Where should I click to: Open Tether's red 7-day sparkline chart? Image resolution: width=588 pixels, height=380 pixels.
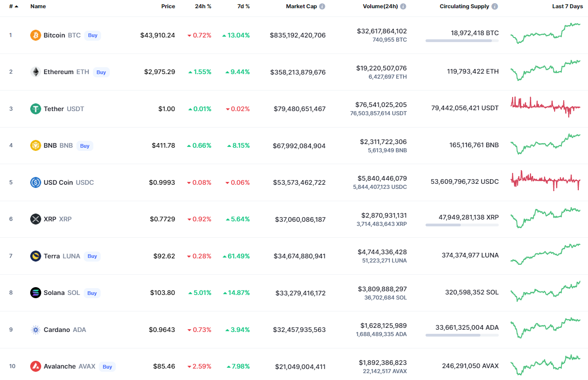coord(545,107)
